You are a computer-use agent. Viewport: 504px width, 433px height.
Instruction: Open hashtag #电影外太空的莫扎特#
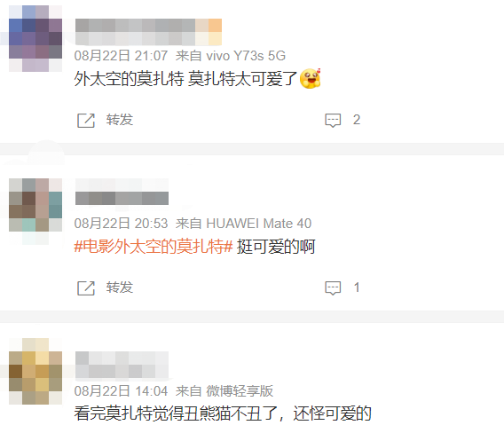[154, 247]
